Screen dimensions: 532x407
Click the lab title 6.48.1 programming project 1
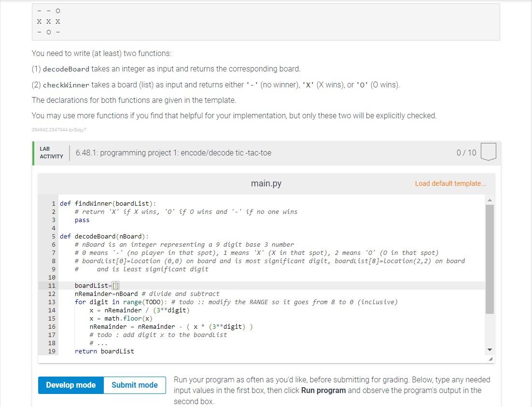(x=173, y=153)
